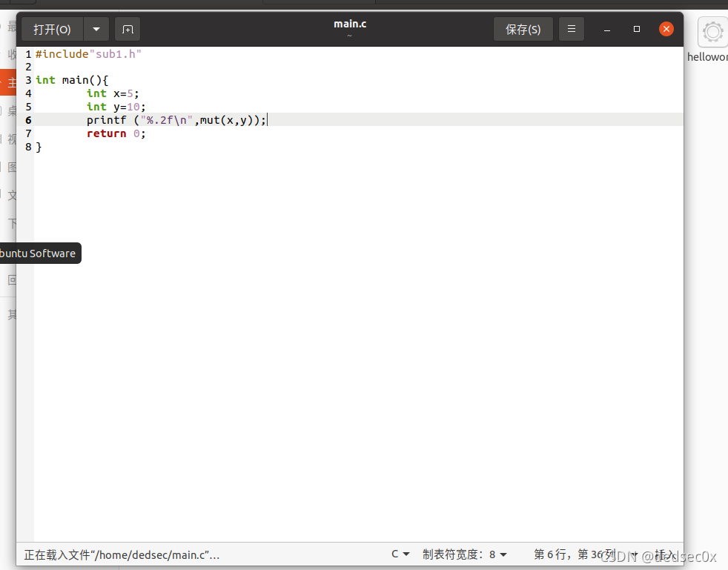728x570 pixels.
Task: Click the #include"sub1.h" line
Action: tap(88, 54)
